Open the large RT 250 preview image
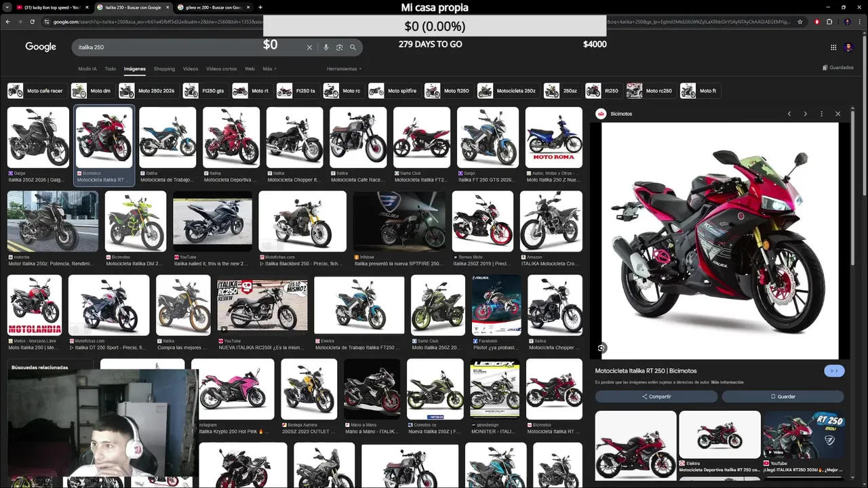Viewport: 868px width, 488px height. click(x=720, y=241)
